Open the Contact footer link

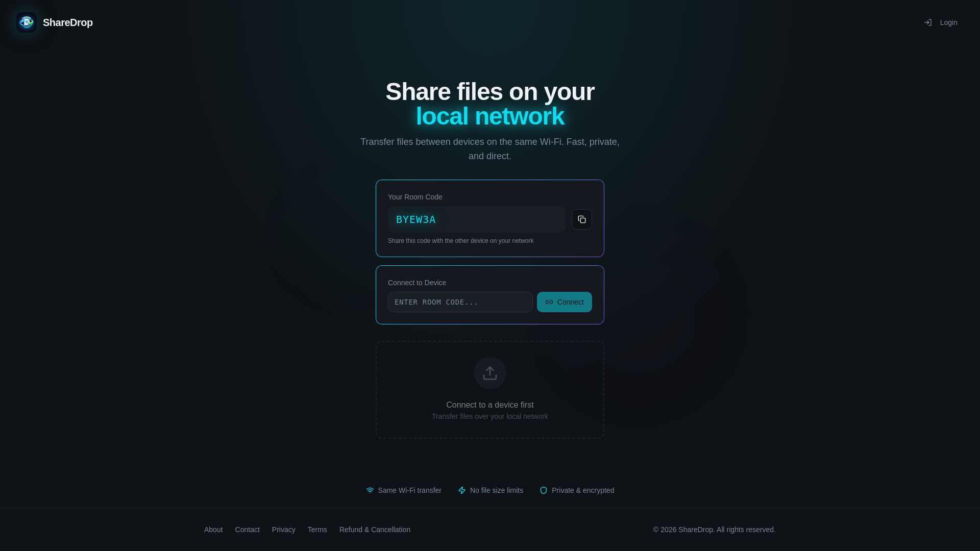(x=248, y=530)
